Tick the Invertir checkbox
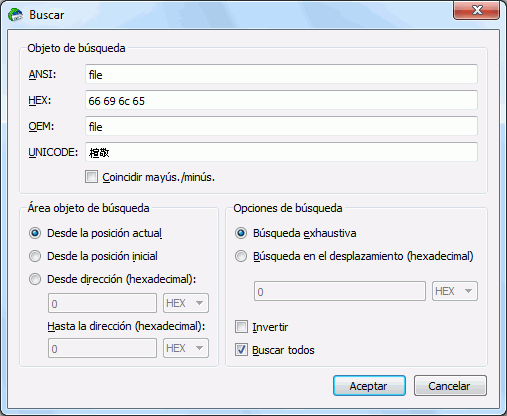 pos(241,327)
